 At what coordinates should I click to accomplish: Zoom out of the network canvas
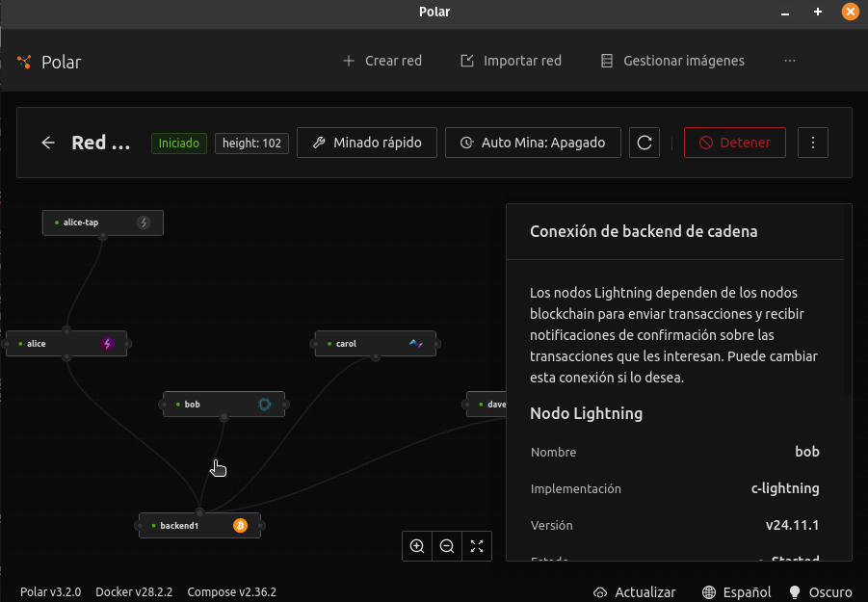(x=447, y=546)
